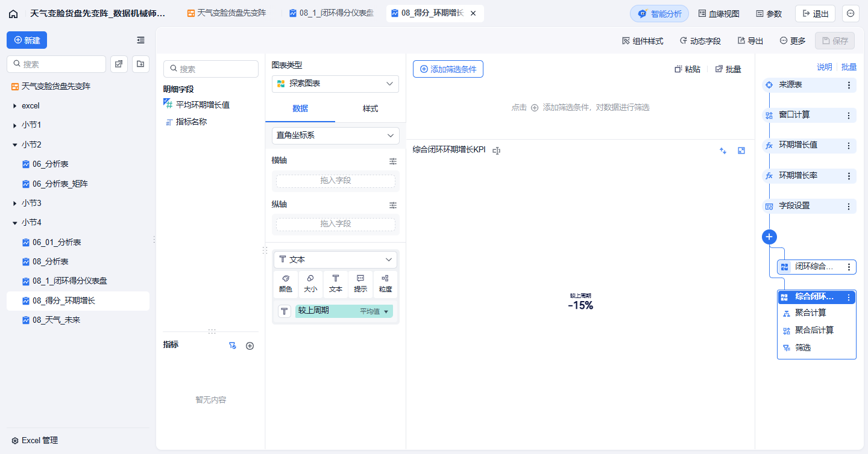This screenshot has width=868, height=454.
Task: Open the three-dot menu of 环期增长率 step
Action: tap(849, 176)
